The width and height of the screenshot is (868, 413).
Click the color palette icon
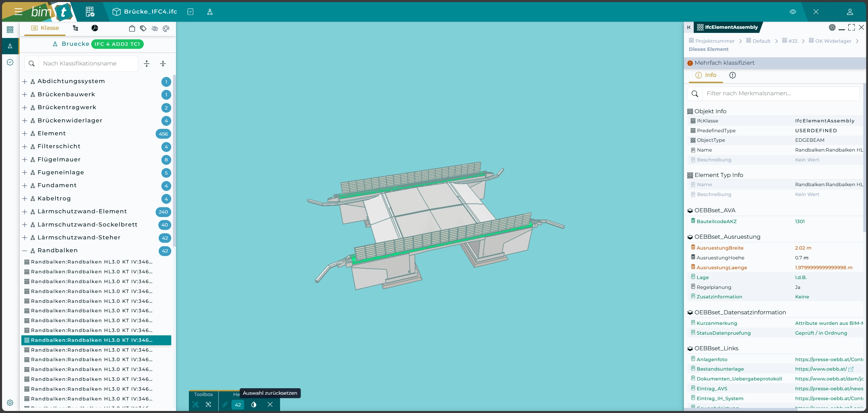pyautogui.click(x=166, y=28)
